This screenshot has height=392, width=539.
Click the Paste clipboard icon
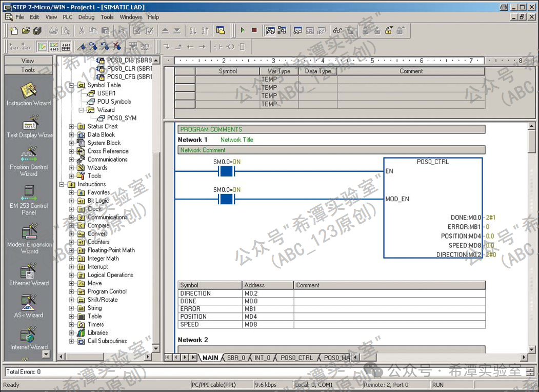(x=106, y=31)
